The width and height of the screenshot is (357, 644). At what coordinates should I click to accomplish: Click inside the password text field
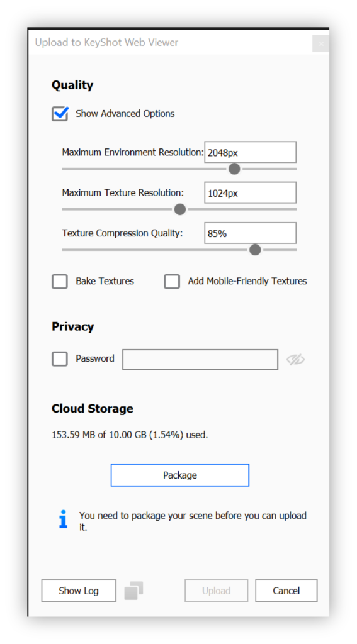(x=200, y=359)
